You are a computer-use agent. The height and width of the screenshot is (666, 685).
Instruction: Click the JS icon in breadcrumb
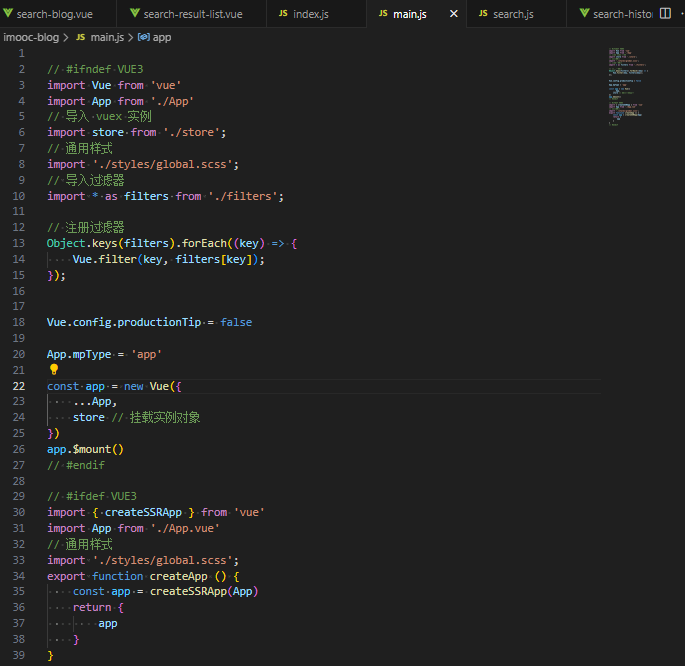tap(80, 38)
